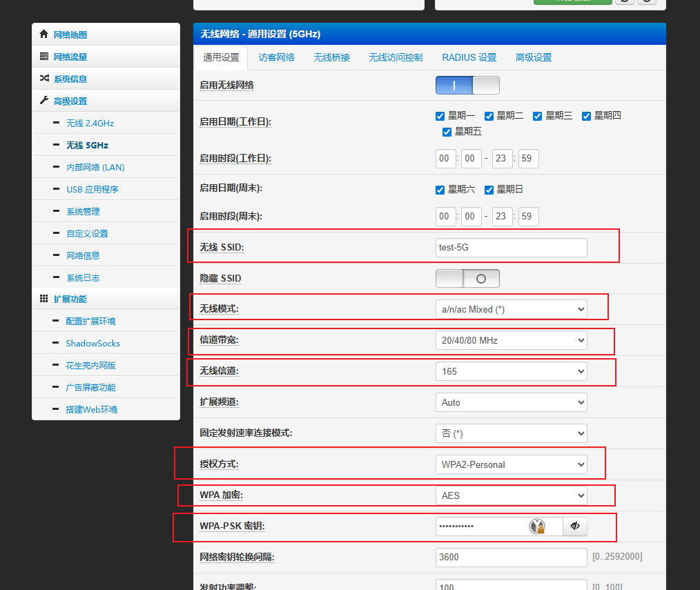Click the weekday end hour field showing 23
700x590 pixels.
click(503, 159)
